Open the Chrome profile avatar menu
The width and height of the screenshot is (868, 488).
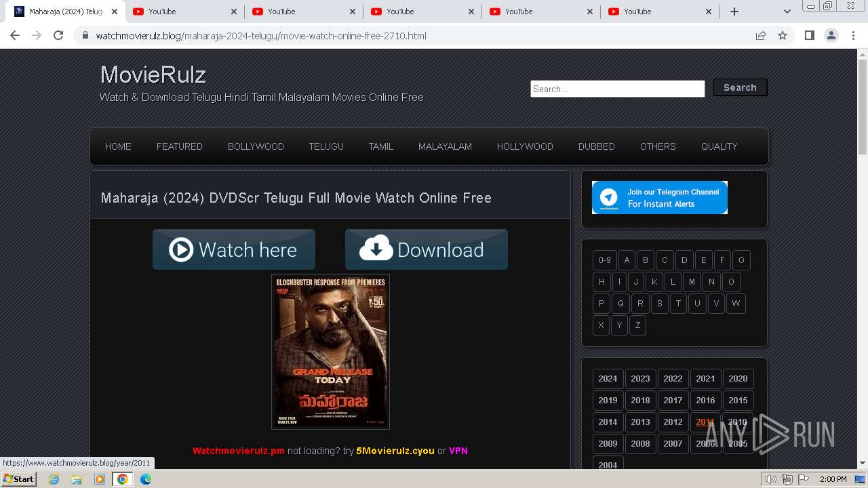pyautogui.click(x=831, y=35)
